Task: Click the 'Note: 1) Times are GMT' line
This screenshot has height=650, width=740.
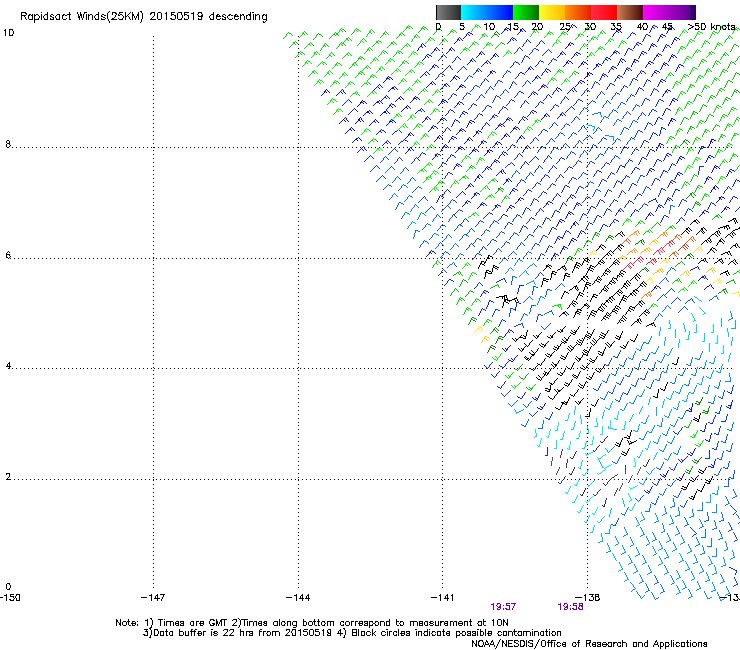Action: point(311,623)
